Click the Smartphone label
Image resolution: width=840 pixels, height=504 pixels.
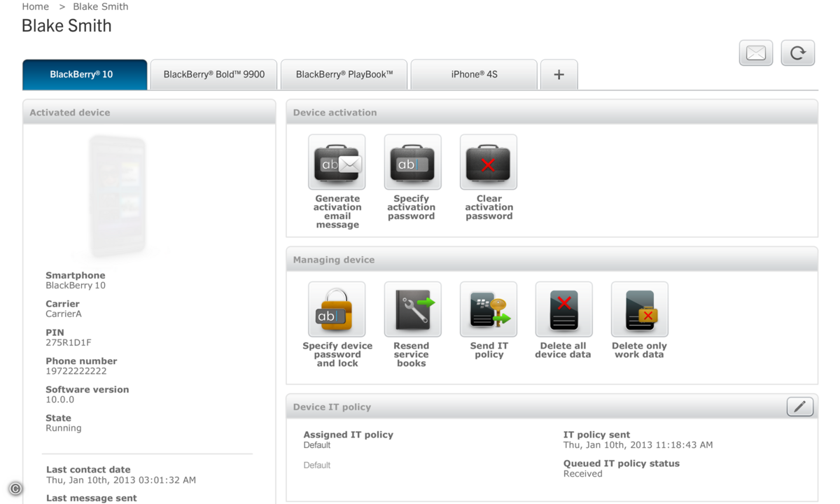76,275
